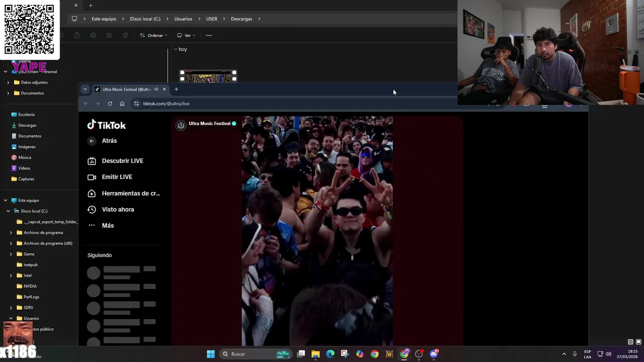Open Microsoft Edge from the taskbar
The height and width of the screenshot is (362, 644).
[330, 354]
